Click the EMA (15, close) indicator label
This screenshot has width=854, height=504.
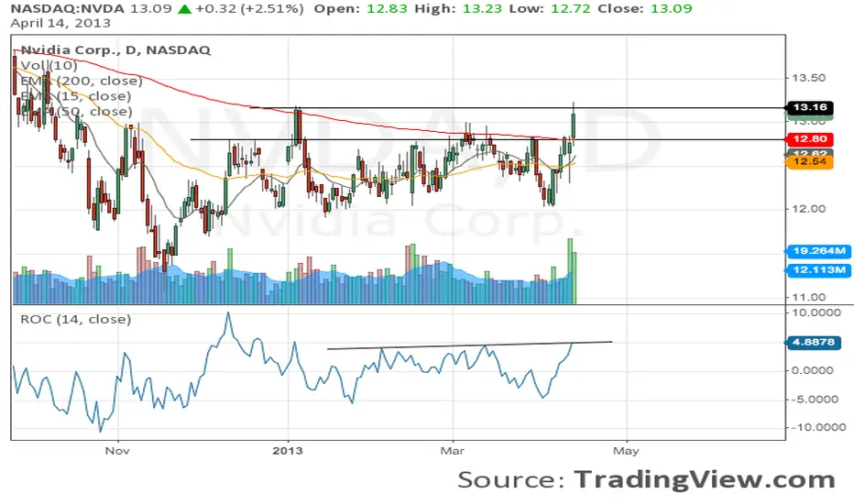click(x=76, y=96)
